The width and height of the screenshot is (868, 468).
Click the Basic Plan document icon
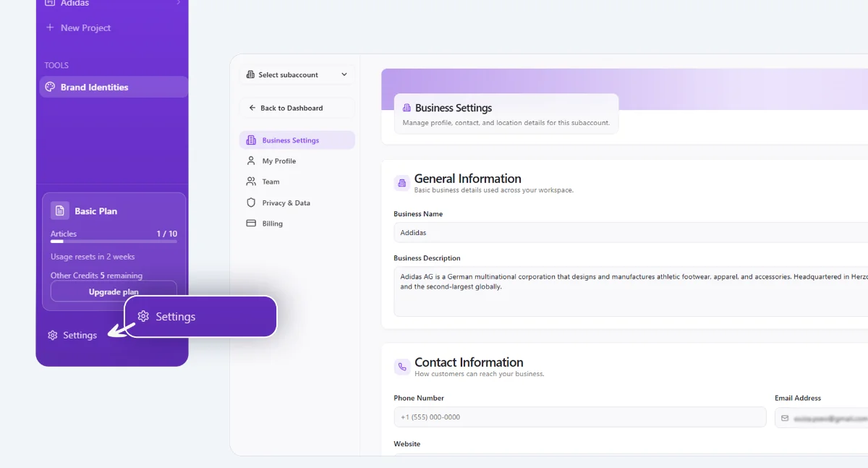(60, 210)
